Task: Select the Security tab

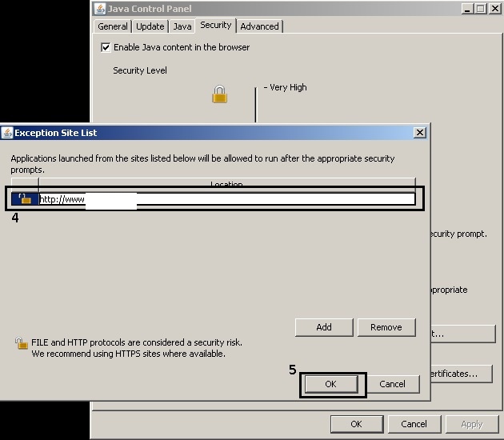Action: pos(216,25)
